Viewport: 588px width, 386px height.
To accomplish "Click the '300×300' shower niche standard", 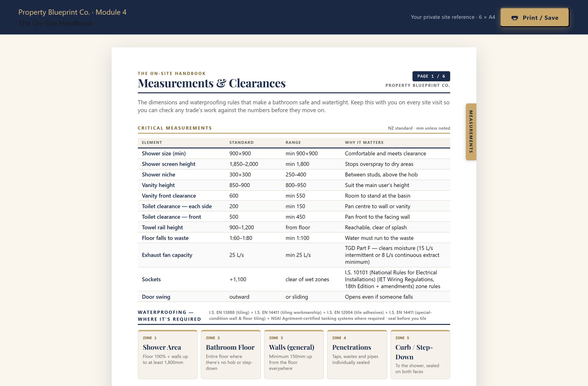I will [240, 175].
